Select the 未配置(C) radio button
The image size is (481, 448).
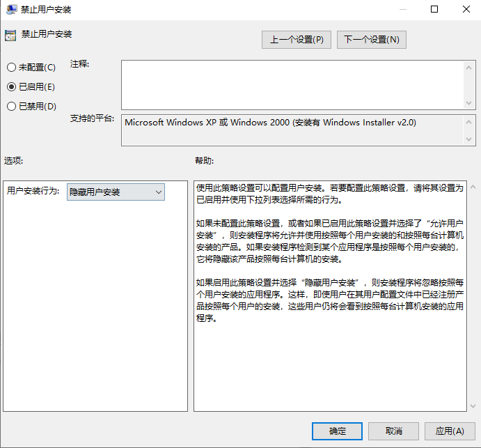11,68
